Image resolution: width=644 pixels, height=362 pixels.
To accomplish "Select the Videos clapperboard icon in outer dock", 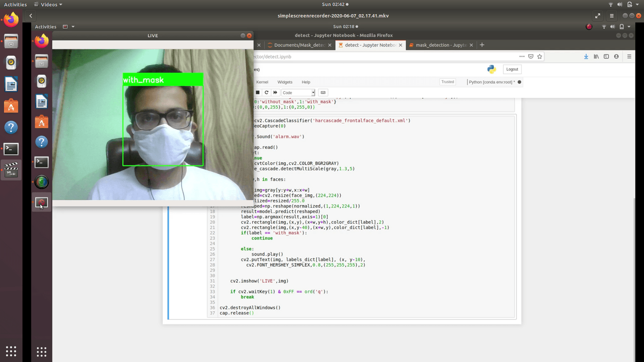I will (11, 170).
